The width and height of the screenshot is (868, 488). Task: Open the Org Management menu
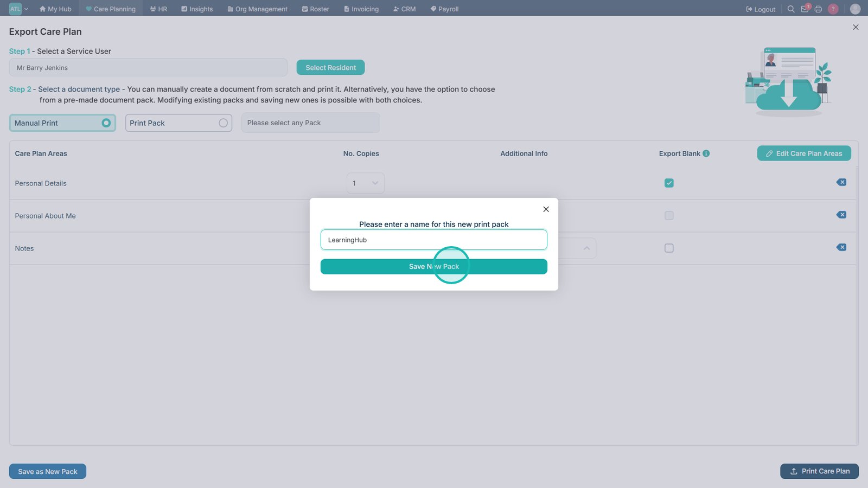pyautogui.click(x=257, y=9)
